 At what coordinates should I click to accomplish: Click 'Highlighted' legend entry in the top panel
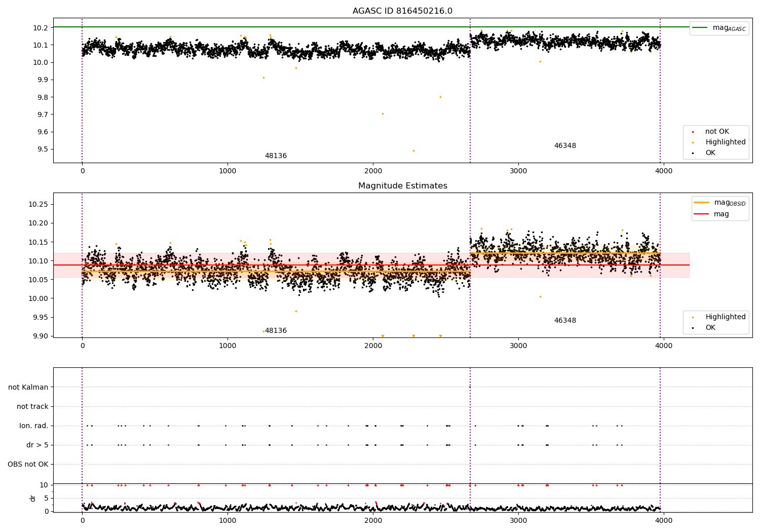pyautogui.click(x=718, y=142)
